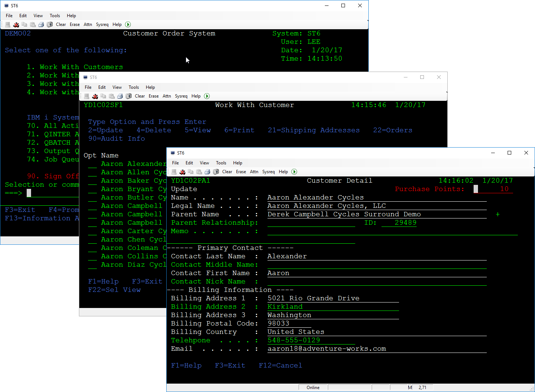Click the Opt field beside Aaron Chen

pos(92,240)
